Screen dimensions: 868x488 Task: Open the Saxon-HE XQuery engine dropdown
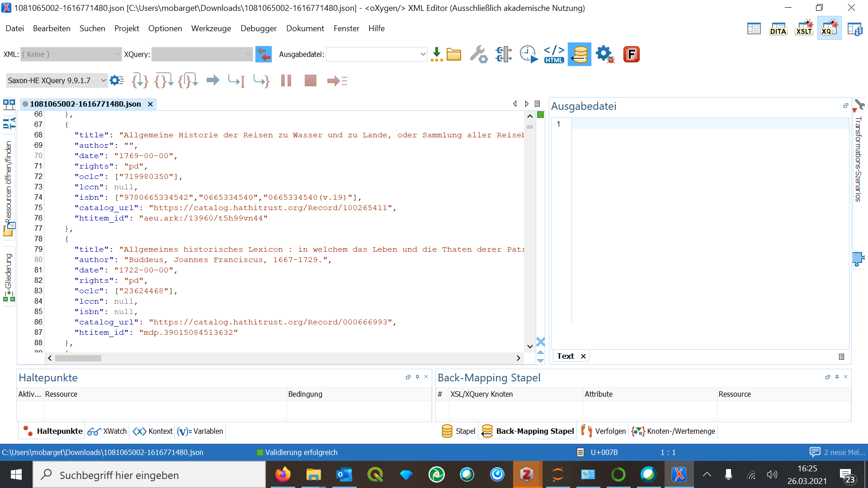coord(57,80)
